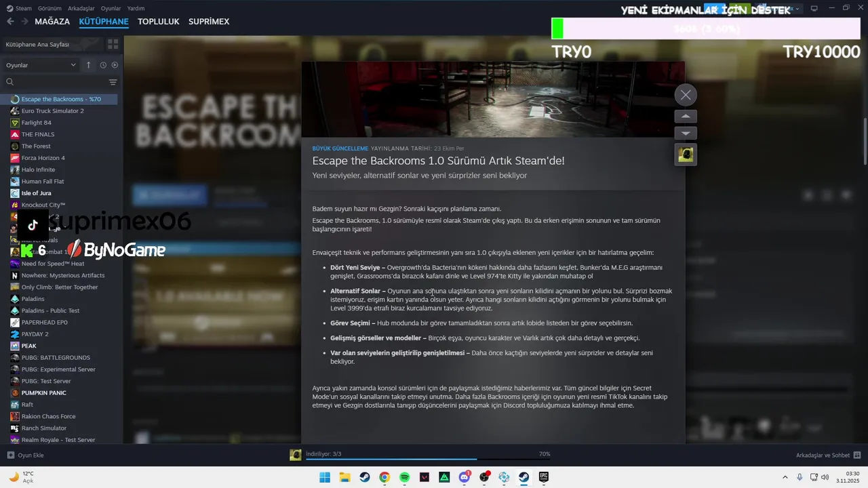The width and height of the screenshot is (868, 488).
Task: Open the game thumbnail below news arrows
Action: [x=686, y=155]
